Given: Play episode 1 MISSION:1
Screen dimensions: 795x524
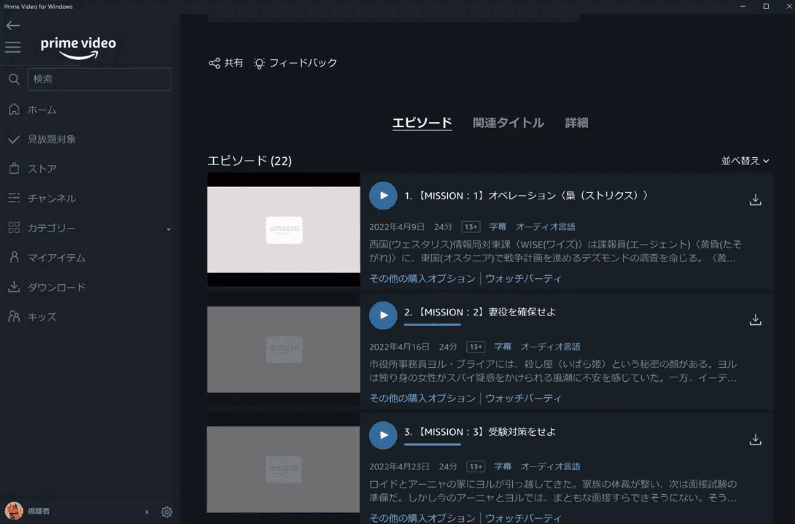Looking at the screenshot, I should pyautogui.click(x=383, y=195).
